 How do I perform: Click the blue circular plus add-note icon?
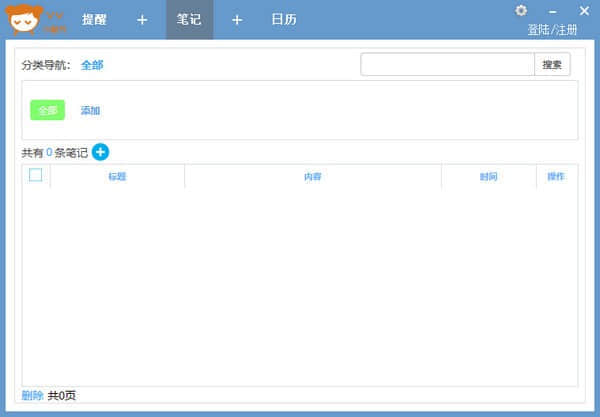(x=100, y=152)
